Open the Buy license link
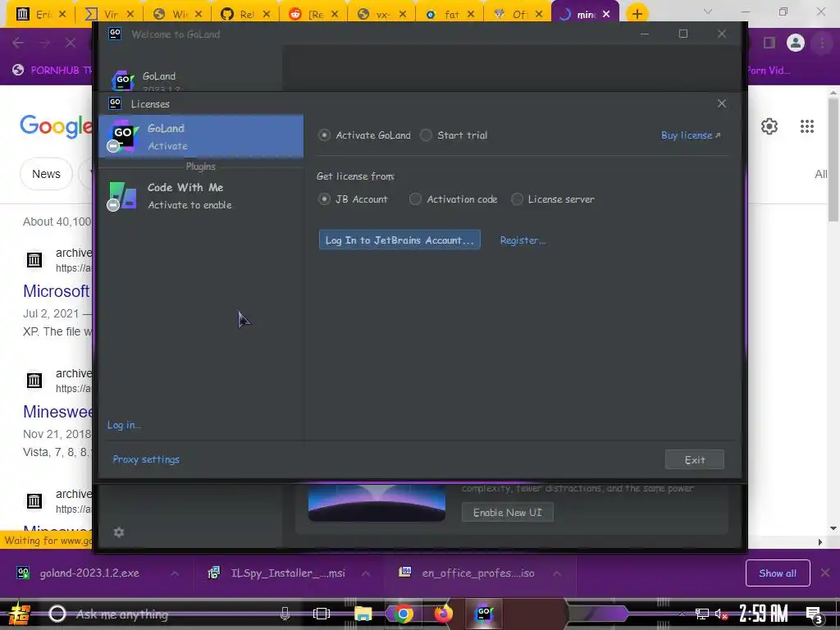Image resolution: width=840 pixels, height=630 pixels. pyautogui.click(x=691, y=135)
